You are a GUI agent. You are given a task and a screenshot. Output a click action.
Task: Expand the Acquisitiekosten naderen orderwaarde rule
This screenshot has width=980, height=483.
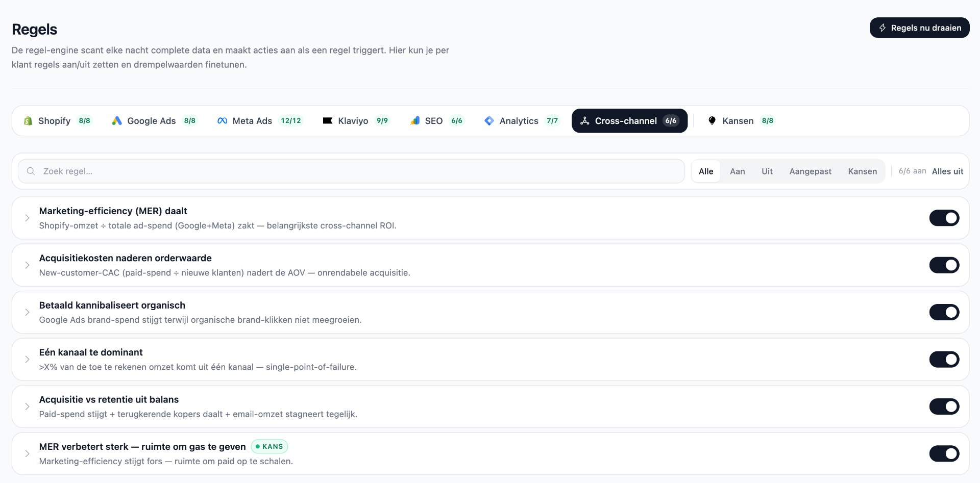click(27, 265)
